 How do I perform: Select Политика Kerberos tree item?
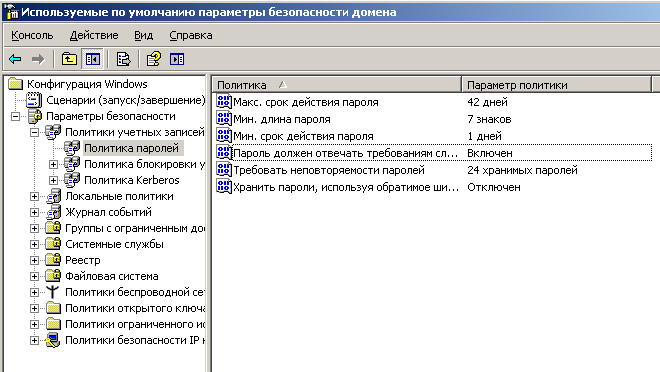pyautogui.click(x=132, y=180)
